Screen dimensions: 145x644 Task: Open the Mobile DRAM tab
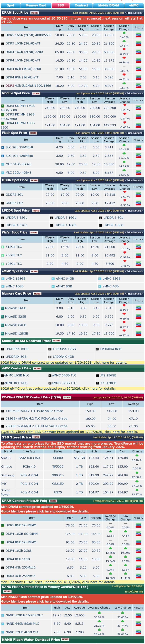coord(108,5)
